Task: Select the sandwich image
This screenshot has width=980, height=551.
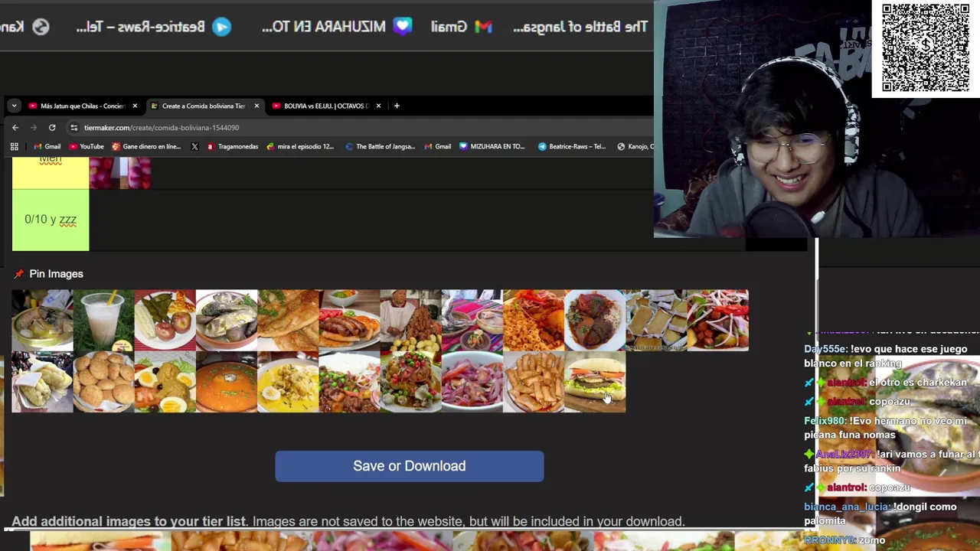Action: 595,382
